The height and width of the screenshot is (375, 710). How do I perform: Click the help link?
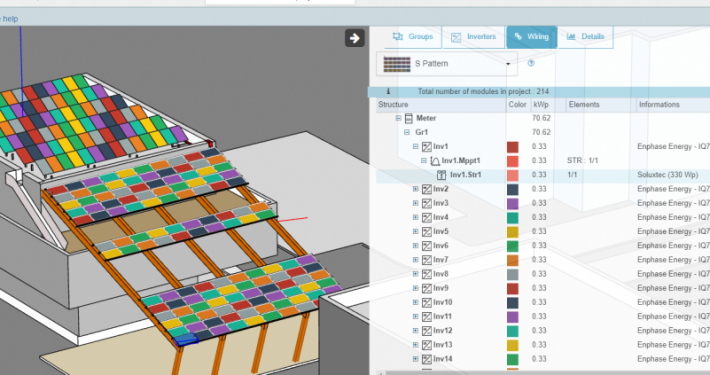pyautogui.click(x=10, y=19)
